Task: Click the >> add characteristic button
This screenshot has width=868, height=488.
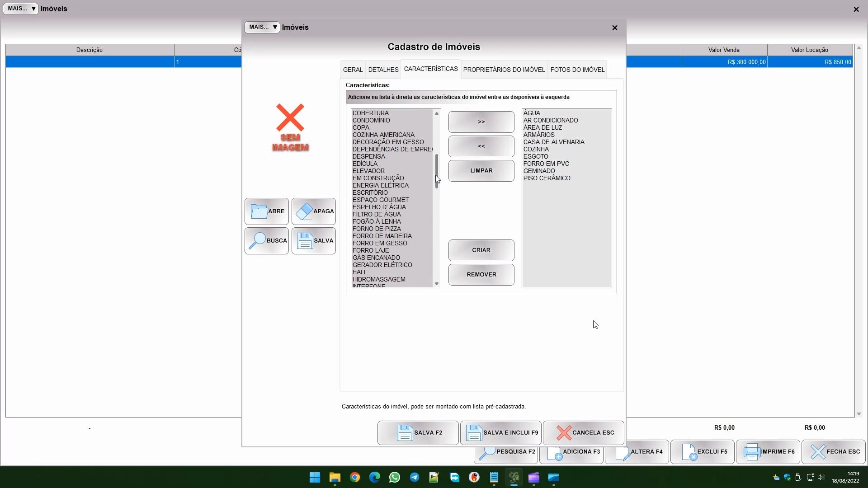Action: pos(481,122)
